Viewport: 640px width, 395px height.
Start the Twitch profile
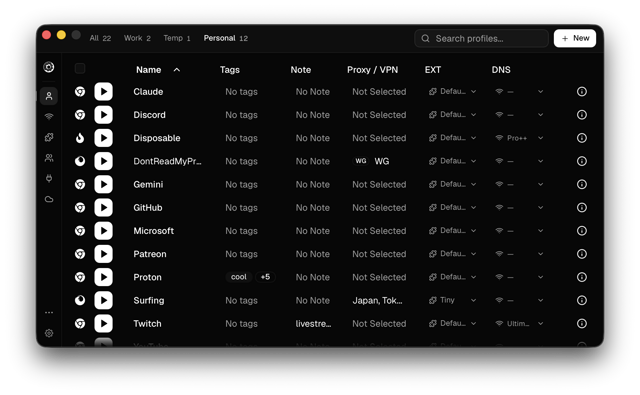(x=104, y=324)
